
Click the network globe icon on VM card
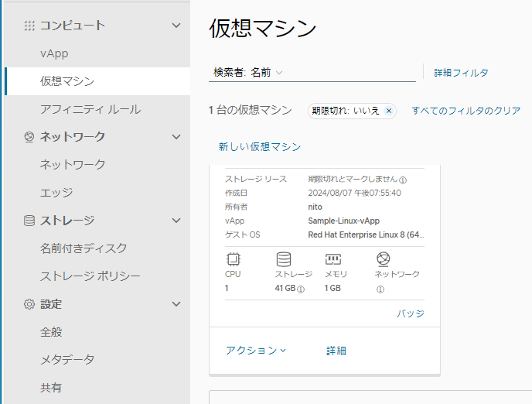coord(383,259)
